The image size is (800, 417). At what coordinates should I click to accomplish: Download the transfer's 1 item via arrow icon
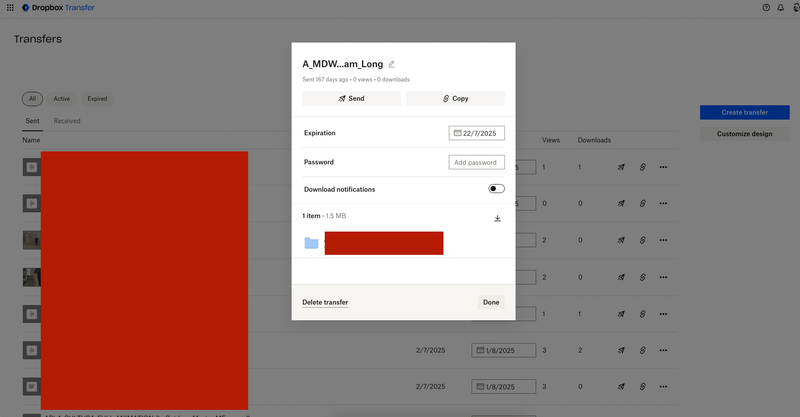[497, 218]
